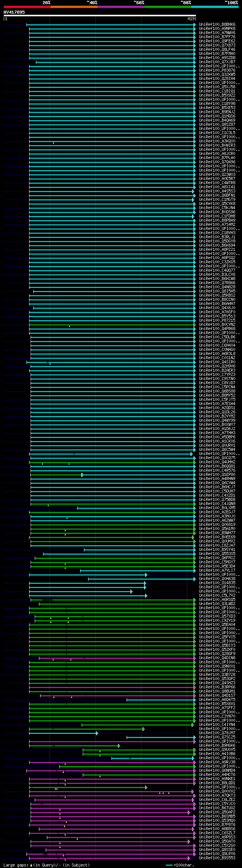This screenshot has width=242, height=868.
Task: Select hit label UniRef100_Q6BFN1
Action: click(217, 195)
